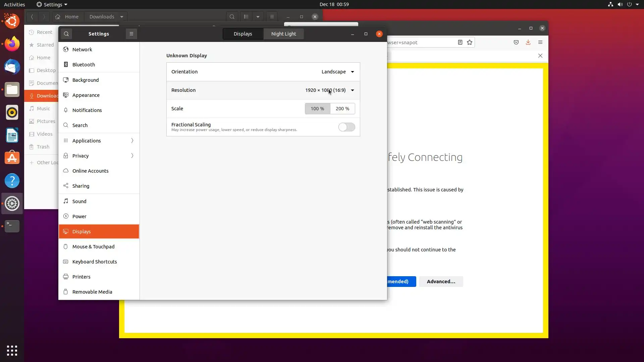Click the clock date in top bar
This screenshot has width=644, height=362.
(334, 4)
